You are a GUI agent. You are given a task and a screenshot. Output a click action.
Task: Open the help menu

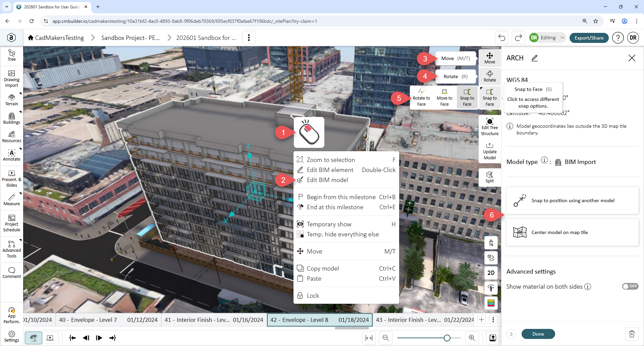[618, 38]
